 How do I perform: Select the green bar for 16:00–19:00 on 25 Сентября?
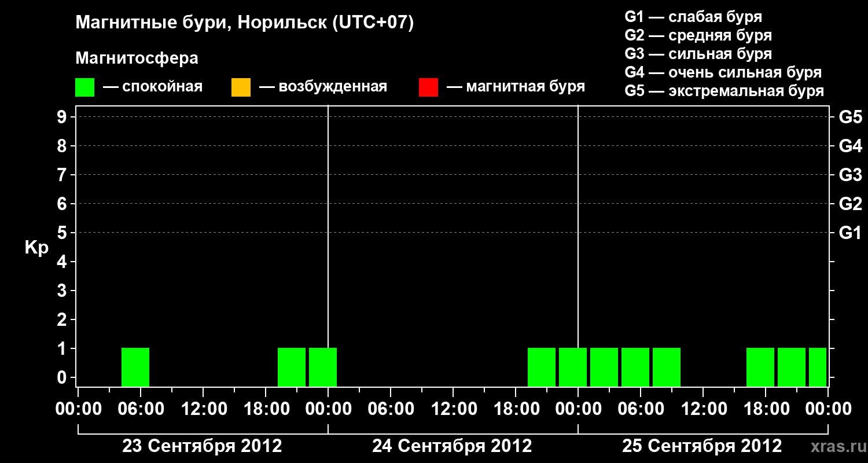760,367
